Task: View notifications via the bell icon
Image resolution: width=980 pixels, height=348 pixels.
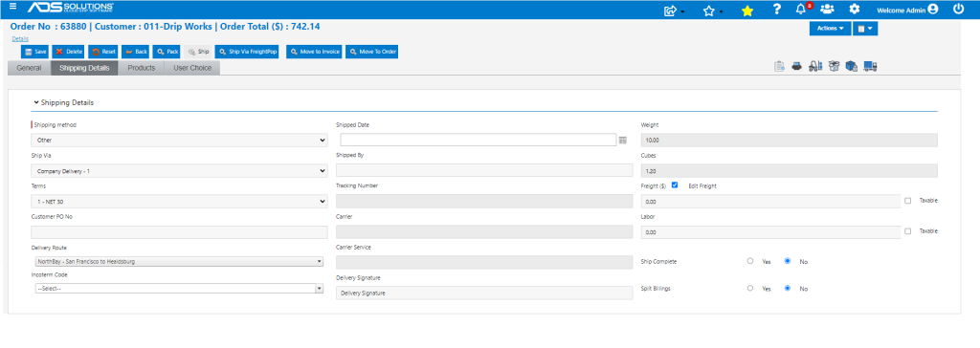Action: tap(801, 10)
